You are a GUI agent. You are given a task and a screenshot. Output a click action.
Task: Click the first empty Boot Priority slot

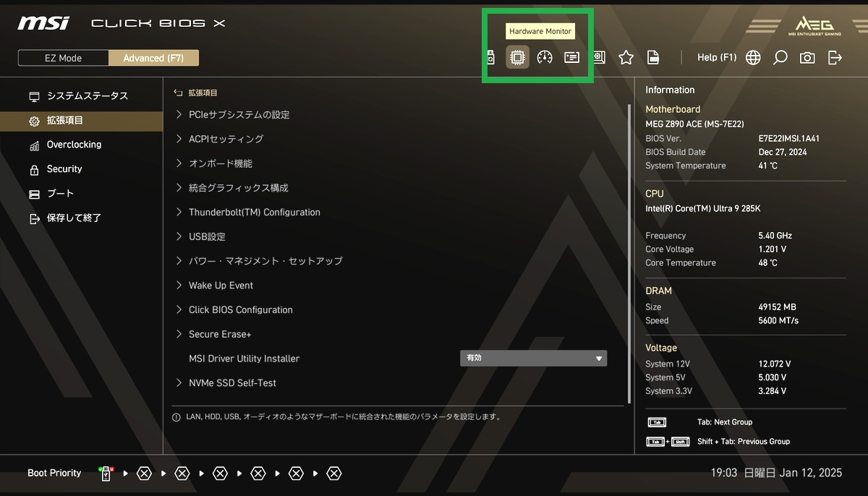(x=144, y=474)
